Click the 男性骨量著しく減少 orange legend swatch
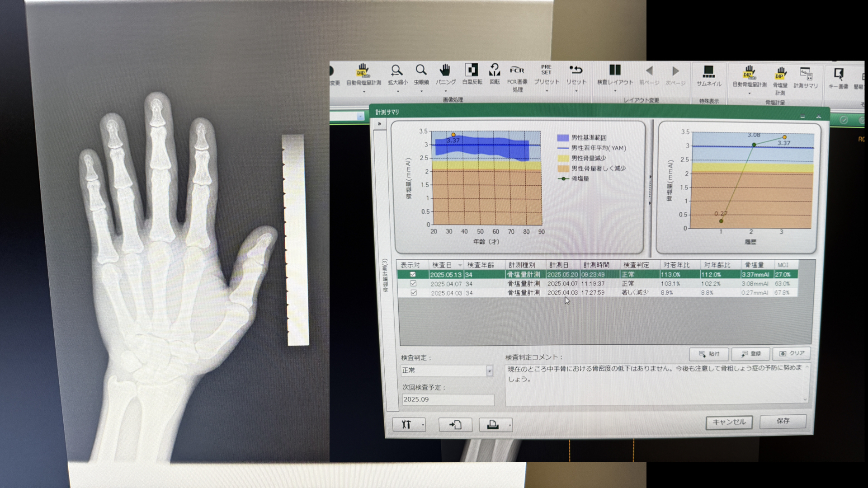Image resolution: width=868 pixels, height=488 pixels. (x=563, y=169)
